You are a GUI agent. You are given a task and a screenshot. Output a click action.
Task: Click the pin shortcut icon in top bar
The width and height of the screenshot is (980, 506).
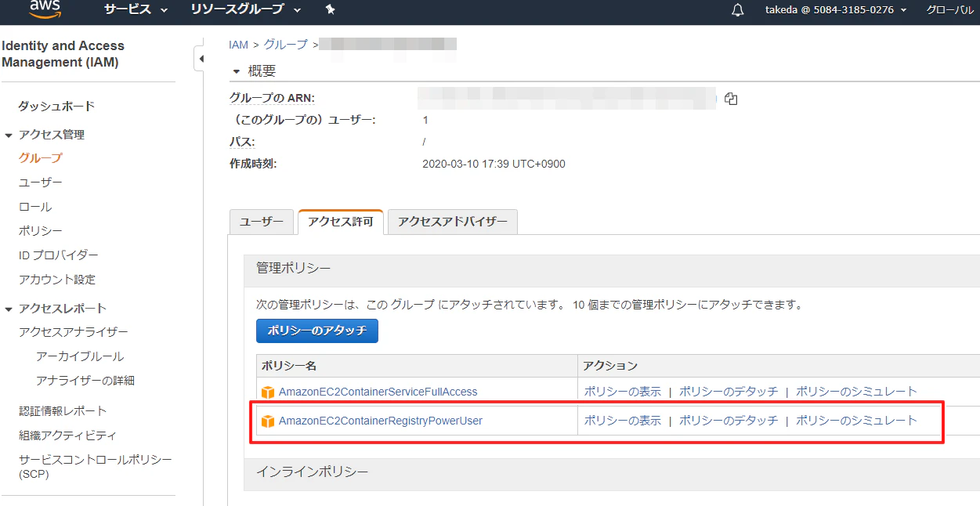pyautogui.click(x=330, y=9)
